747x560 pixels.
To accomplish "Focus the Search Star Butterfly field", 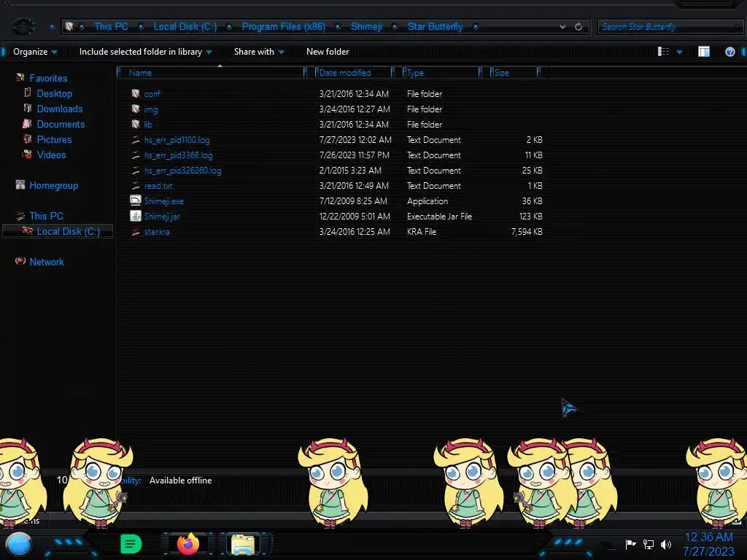I will pos(670,27).
